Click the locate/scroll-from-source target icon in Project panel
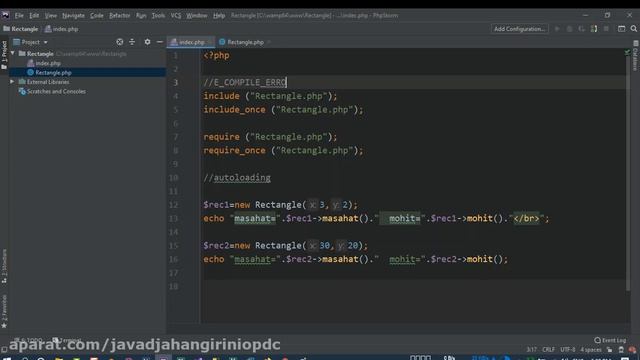This screenshot has width=640, height=360. pyautogui.click(x=120, y=42)
